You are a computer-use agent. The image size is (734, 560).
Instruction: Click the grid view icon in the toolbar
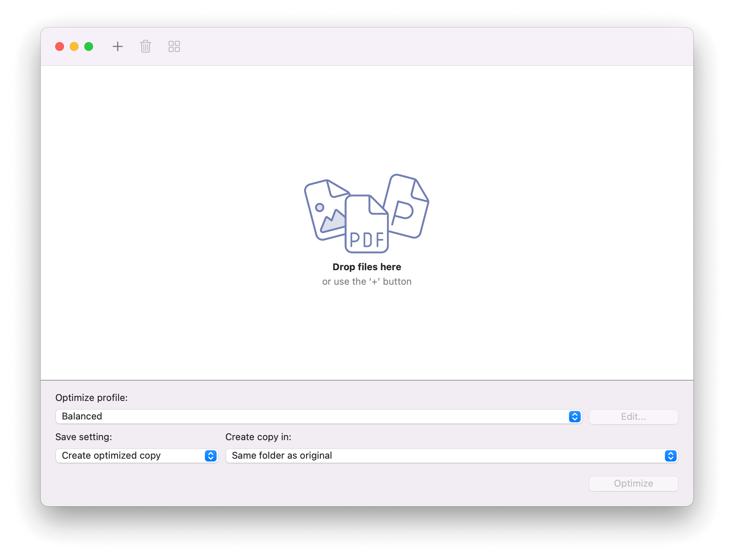[x=174, y=46]
